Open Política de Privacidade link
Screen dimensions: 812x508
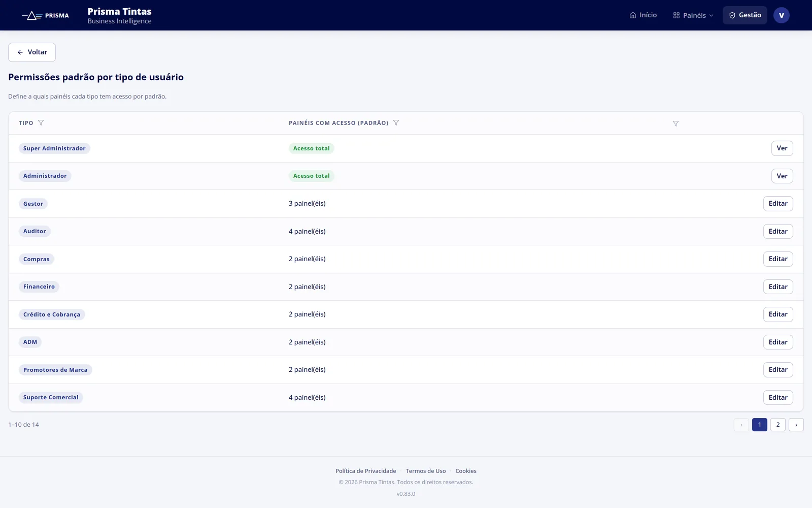point(365,471)
